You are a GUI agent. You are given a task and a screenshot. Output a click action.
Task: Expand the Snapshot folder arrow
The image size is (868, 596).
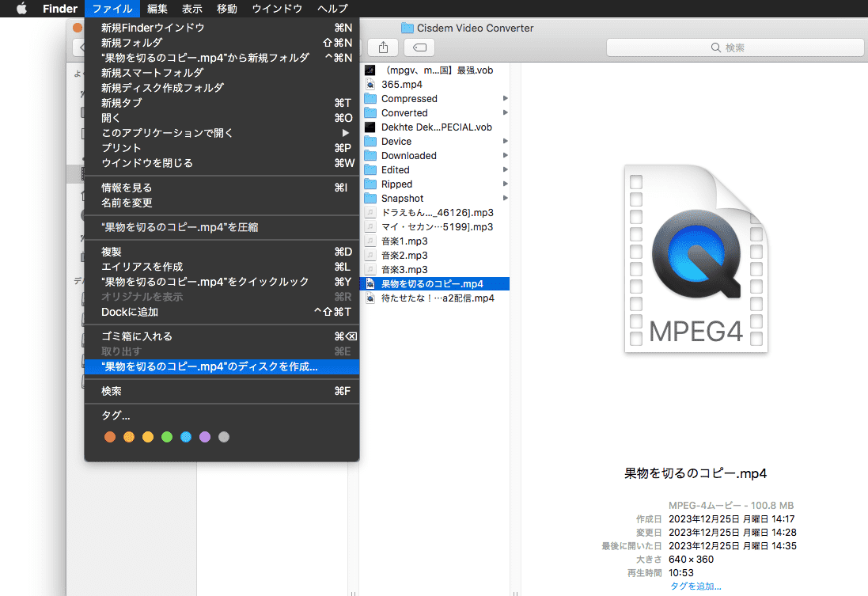505,199
